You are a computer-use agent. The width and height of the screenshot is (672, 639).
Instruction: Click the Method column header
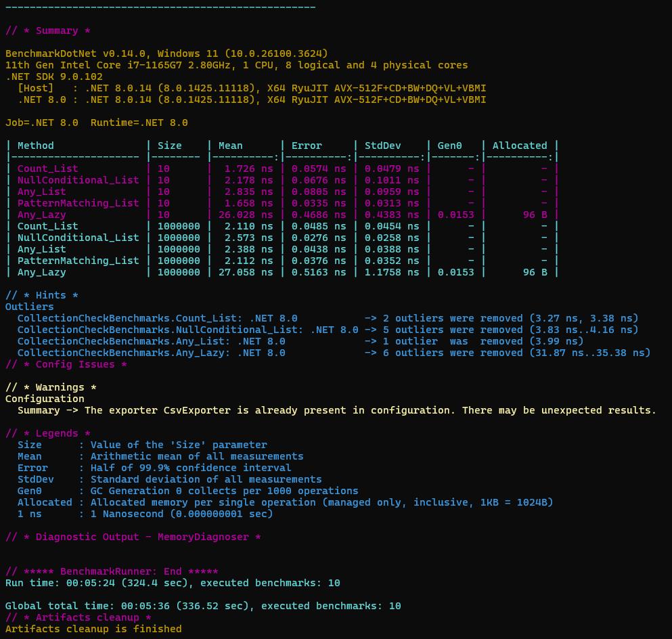35,146
